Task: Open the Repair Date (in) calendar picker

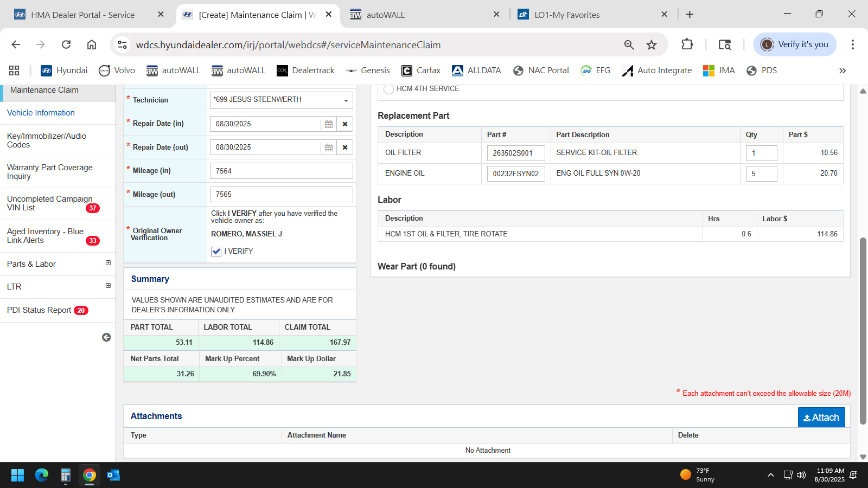Action: tap(328, 124)
